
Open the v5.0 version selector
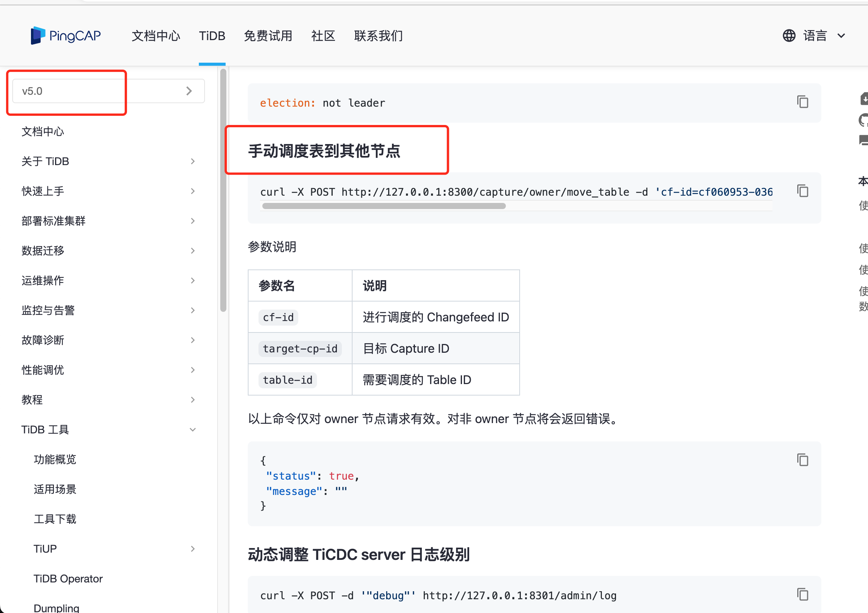coord(108,91)
